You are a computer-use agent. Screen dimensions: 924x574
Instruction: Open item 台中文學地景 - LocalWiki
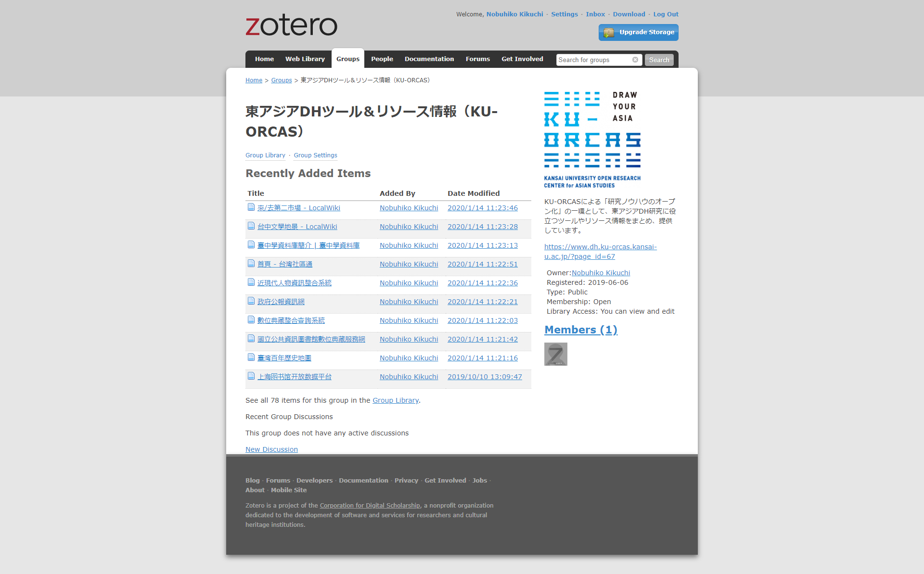pyautogui.click(x=297, y=227)
